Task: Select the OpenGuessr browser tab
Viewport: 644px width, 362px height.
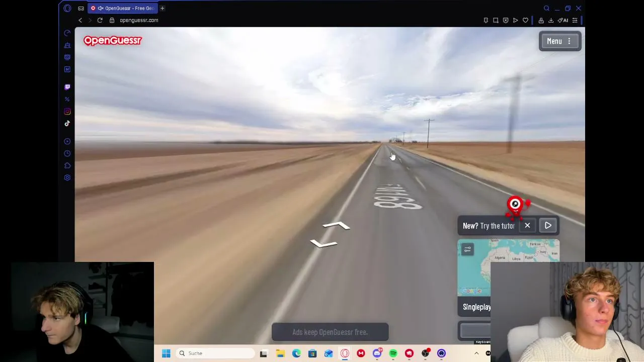Action: 123,8
